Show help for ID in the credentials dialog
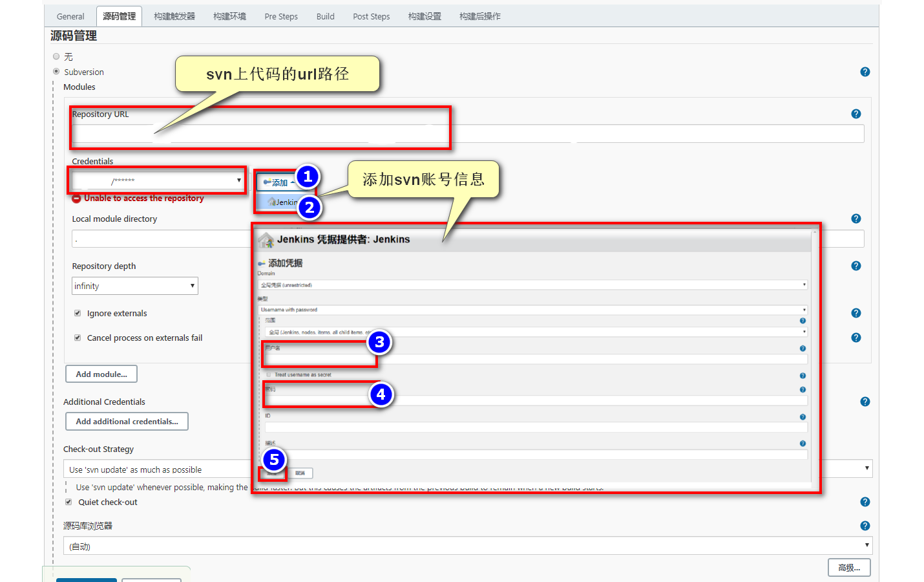The height and width of the screenshot is (582, 924). coord(803,417)
